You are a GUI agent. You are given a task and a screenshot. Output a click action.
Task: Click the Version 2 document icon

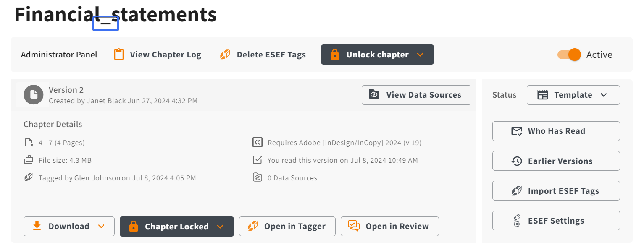34,95
